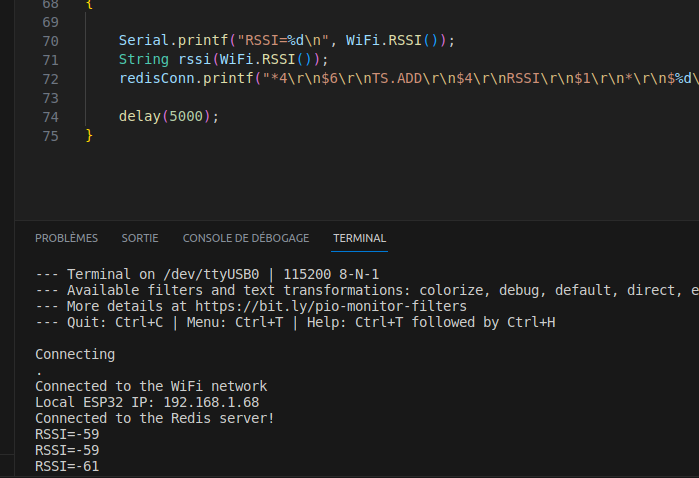The width and height of the screenshot is (699, 478).
Task: Place cursor on redisConn.printf statement
Action: tap(408, 78)
